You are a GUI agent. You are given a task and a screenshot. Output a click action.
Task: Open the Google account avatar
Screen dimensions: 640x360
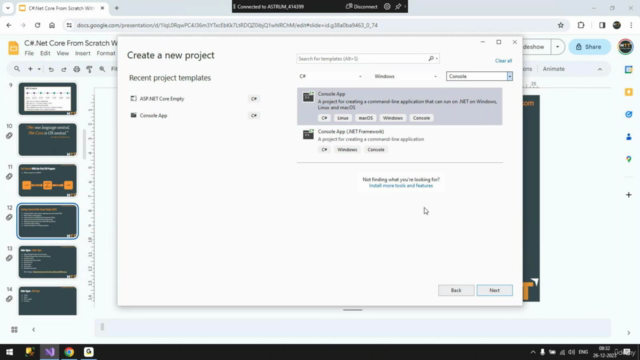(625, 47)
